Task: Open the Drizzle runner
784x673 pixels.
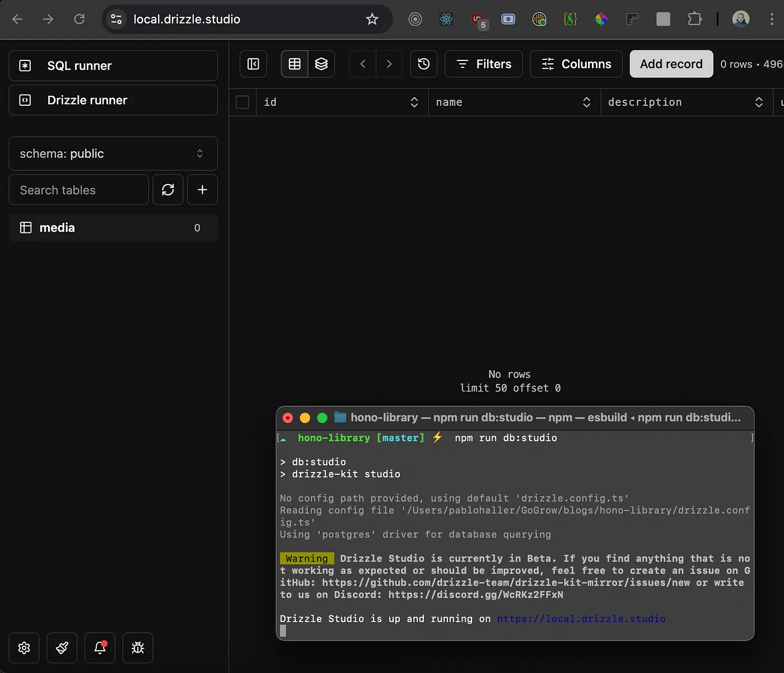Action: pyautogui.click(x=113, y=100)
